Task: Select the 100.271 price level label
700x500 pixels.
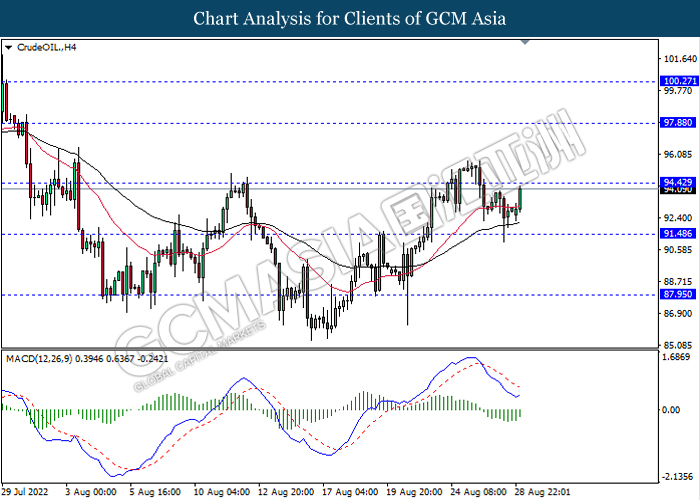Action: click(679, 81)
